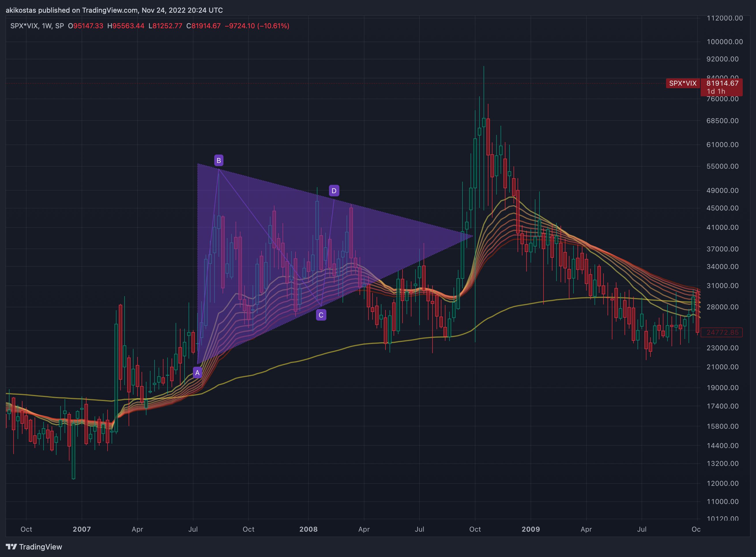
Task: Select the pattern point marker labeled D
Action: pos(334,191)
